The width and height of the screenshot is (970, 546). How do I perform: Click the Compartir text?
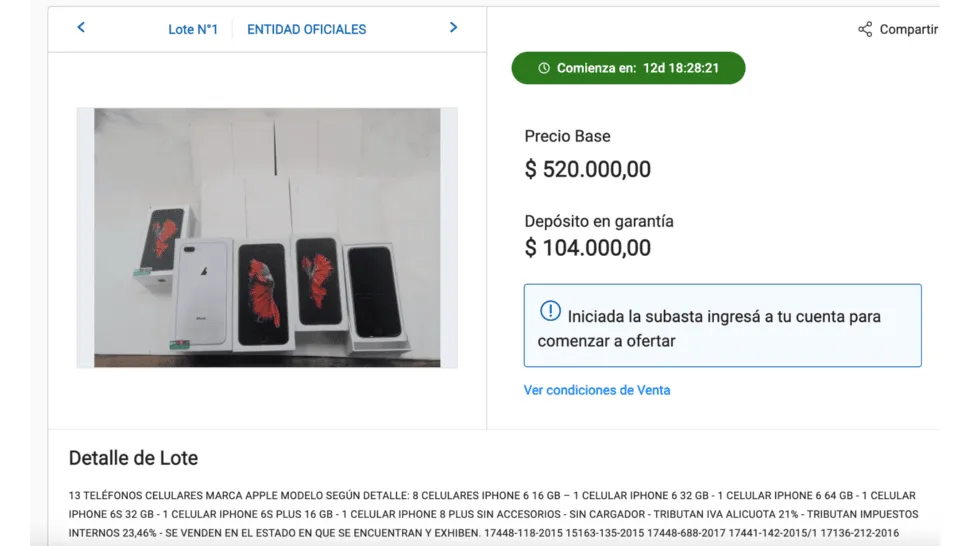click(908, 29)
